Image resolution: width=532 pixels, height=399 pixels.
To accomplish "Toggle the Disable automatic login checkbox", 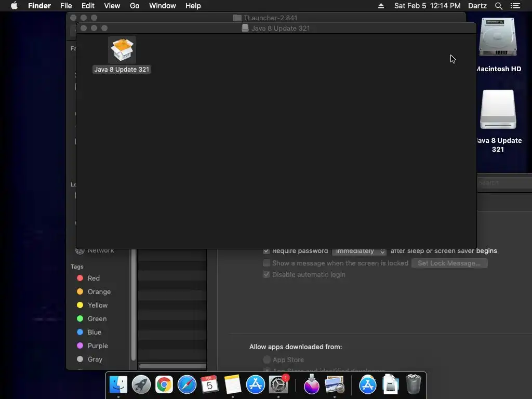I will point(267,274).
